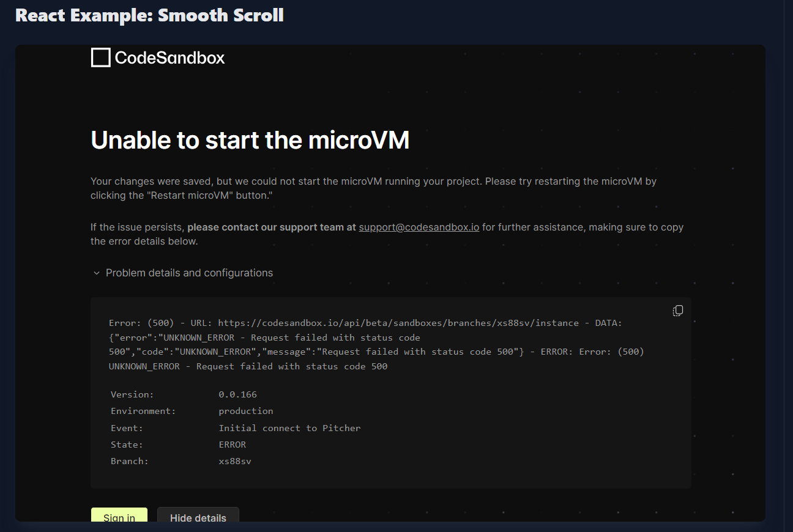Open the support@codesandbox.io email link
Viewport: 793px width, 532px height.
coord(419,227)
